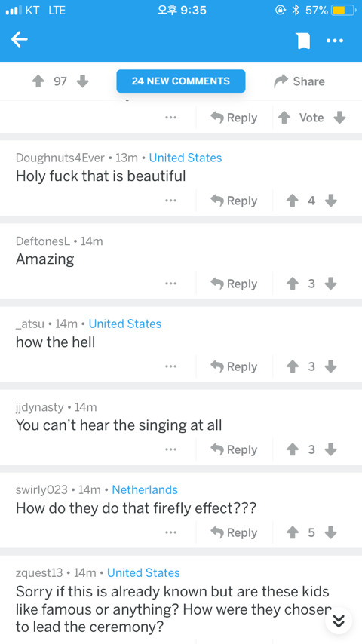Upvote the post with 97 points
The width and height of the screenshot is (362, 644).
(38, 81)
